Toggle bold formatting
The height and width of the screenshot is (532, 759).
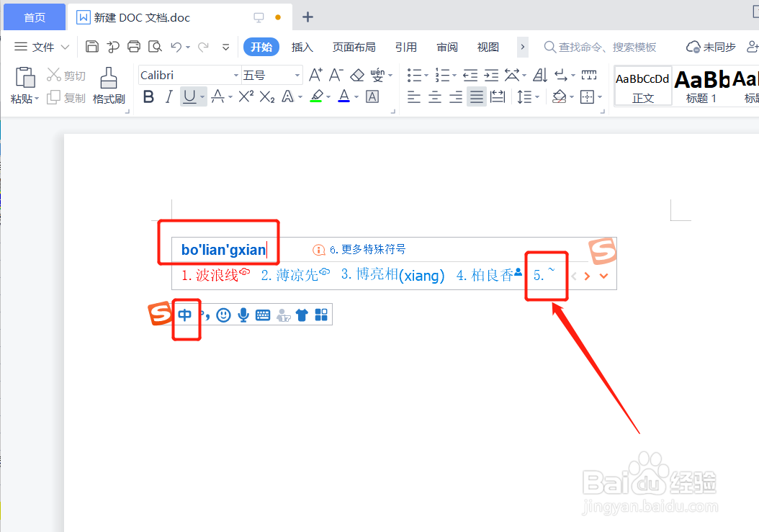148,96
